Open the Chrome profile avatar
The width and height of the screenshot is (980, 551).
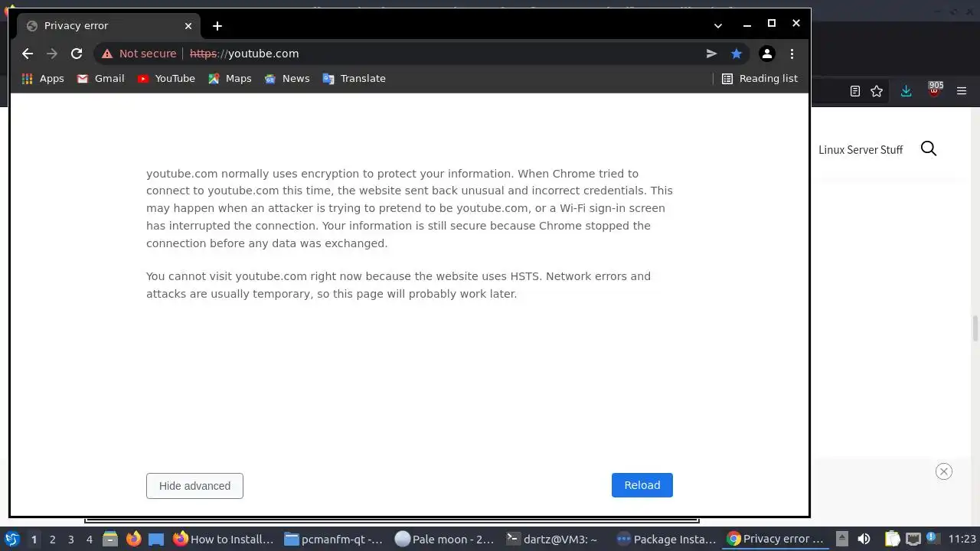tap(766, 54)
